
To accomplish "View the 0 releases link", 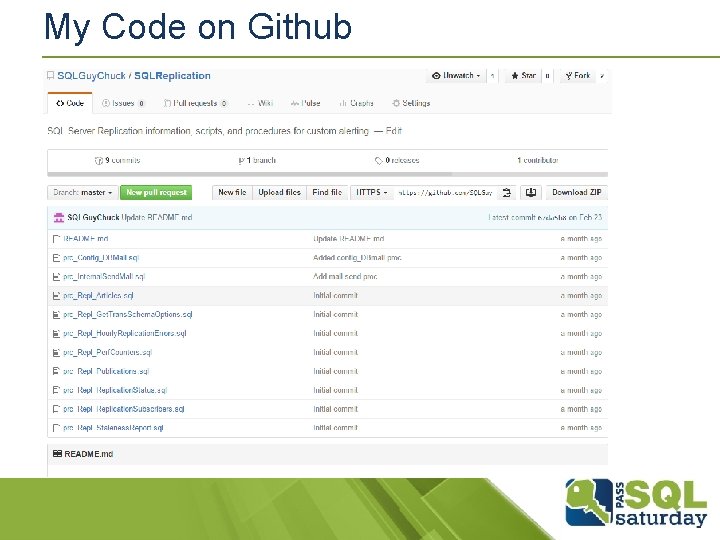I will click(x=397, y=160).
